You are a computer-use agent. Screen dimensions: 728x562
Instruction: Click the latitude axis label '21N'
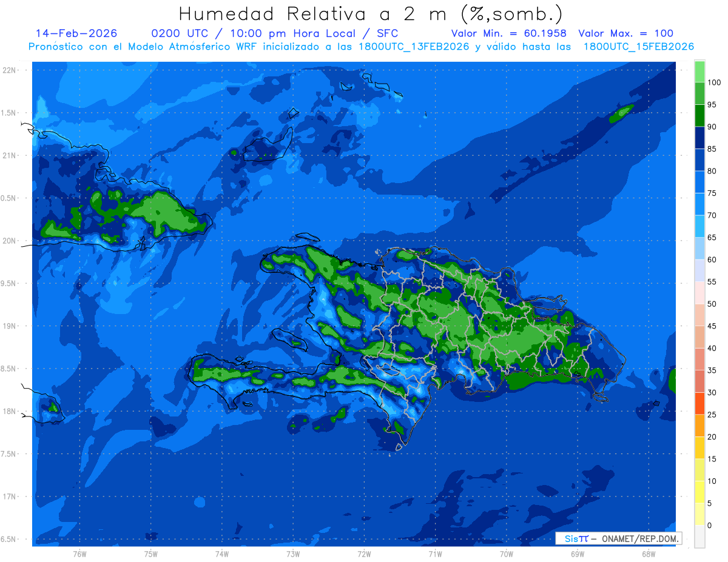(x=9, y=155)
